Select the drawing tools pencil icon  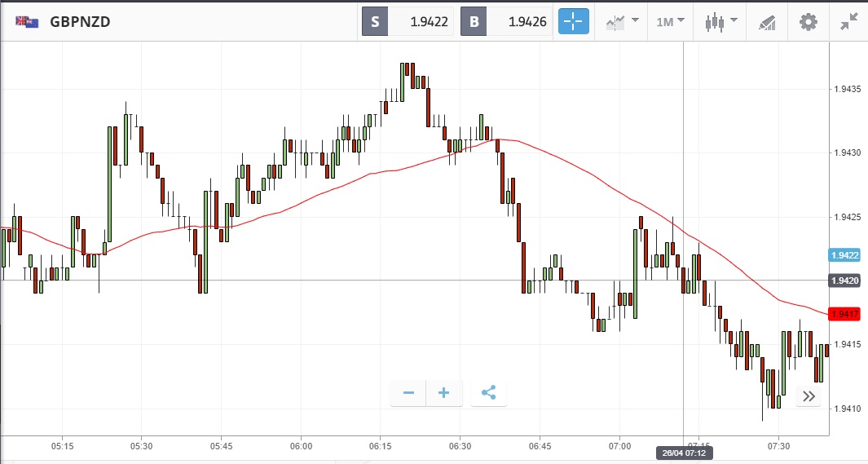point(766,22)
